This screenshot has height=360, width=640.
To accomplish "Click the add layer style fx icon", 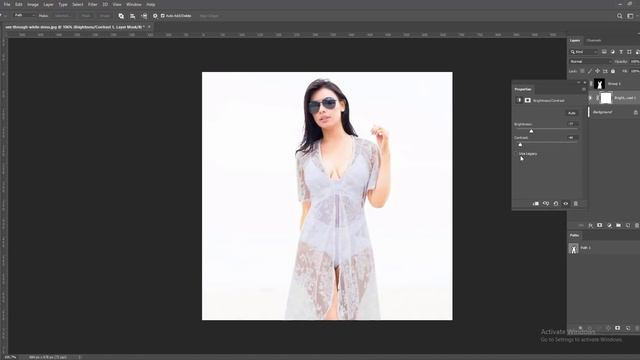I will click(590, 225).
